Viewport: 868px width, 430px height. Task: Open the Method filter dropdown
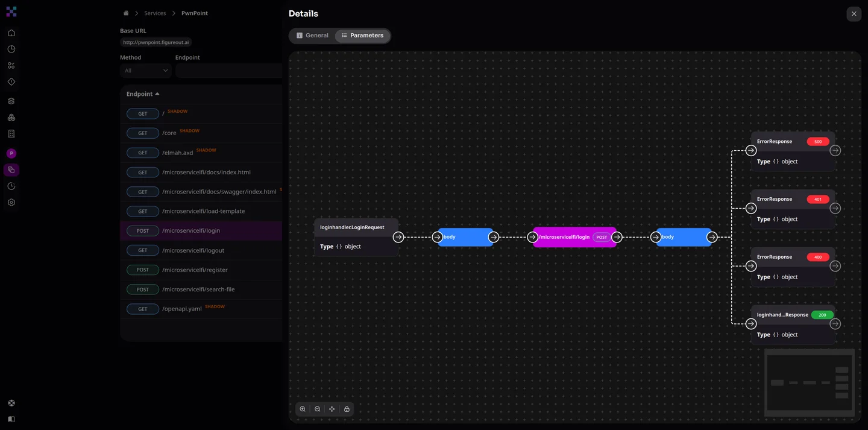(146, 71)
